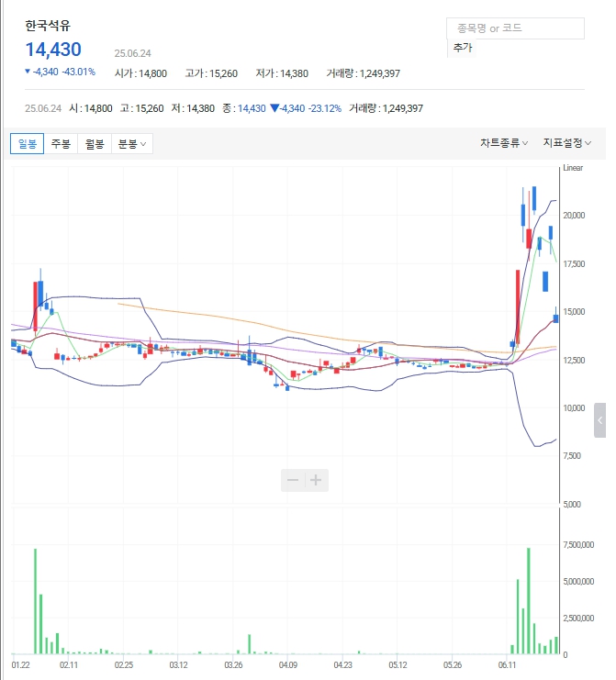Viewport: 616px width, 680px height.
Task: Expand the 차트종류 chart type dropdown
Action: tap(504, 142)
